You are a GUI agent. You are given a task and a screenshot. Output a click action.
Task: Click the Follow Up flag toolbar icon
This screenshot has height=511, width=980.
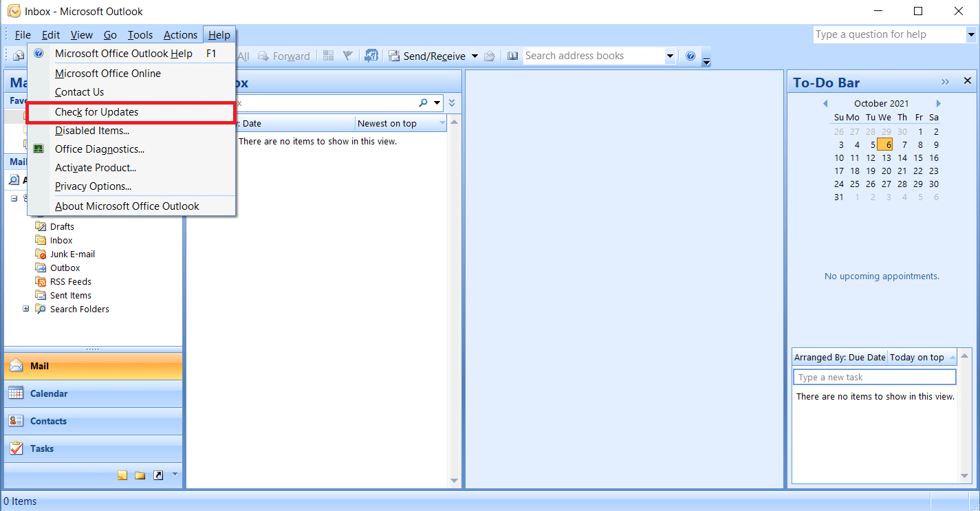click(x=348, y=56)
